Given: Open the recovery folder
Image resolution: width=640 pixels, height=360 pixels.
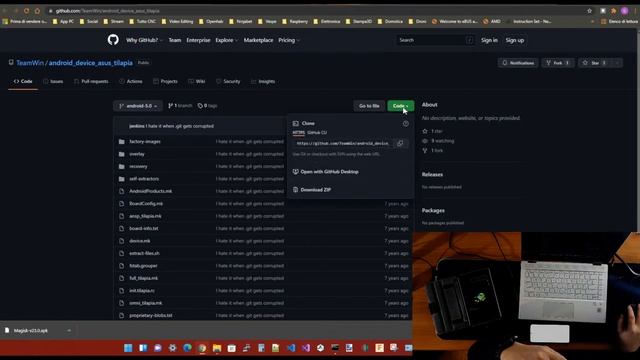Looking at the screenshot, I should (138, 167).
